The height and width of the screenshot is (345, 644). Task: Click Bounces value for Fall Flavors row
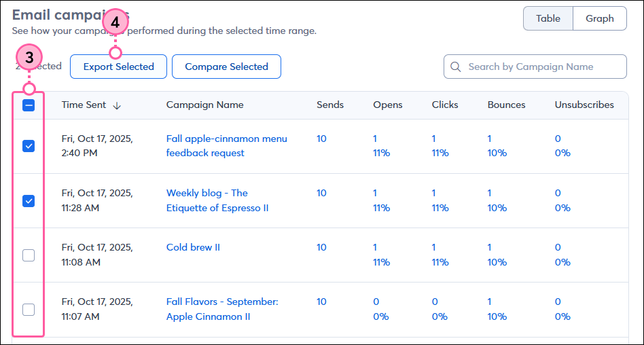click(497, 309)
